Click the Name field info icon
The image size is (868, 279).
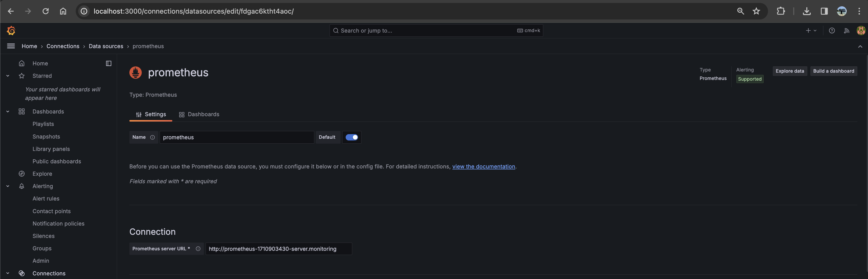(x=152, y=137)
